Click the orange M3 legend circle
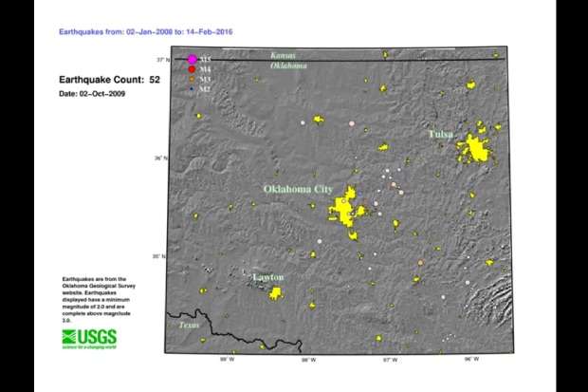The image size is (588, 392). (x=192, y=79)
